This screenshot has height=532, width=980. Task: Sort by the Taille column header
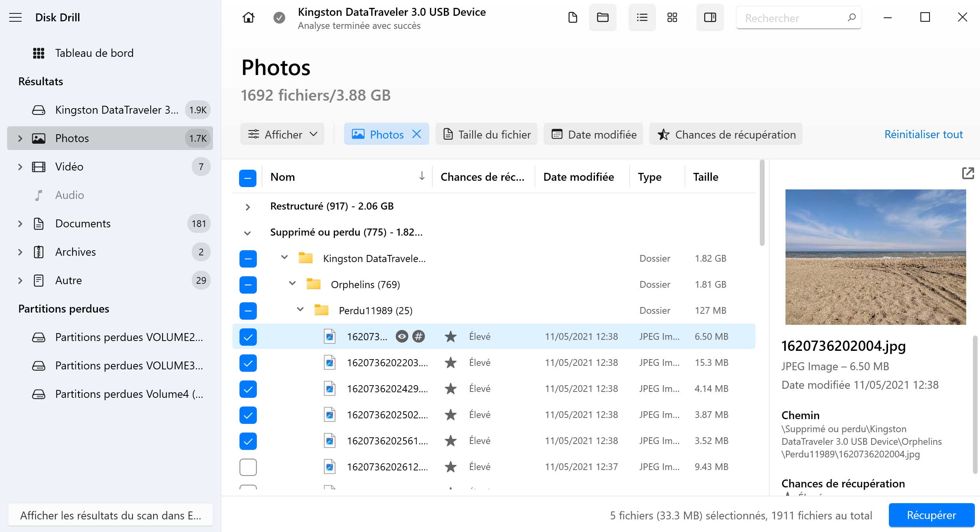click(x=705, y=177)
